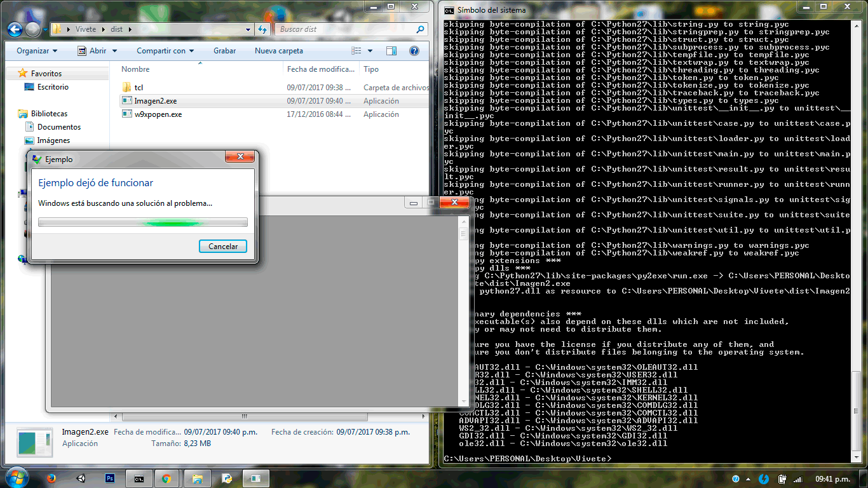Open the Organizar menu
Viewport: 868px width, 488px height.
click(x=37, y=51)
